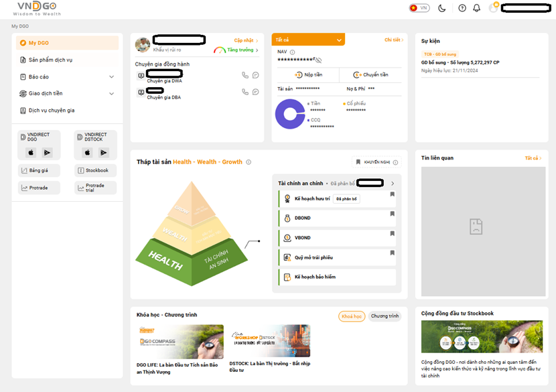Toggle bookmark on DBOND

click(392, 214)
